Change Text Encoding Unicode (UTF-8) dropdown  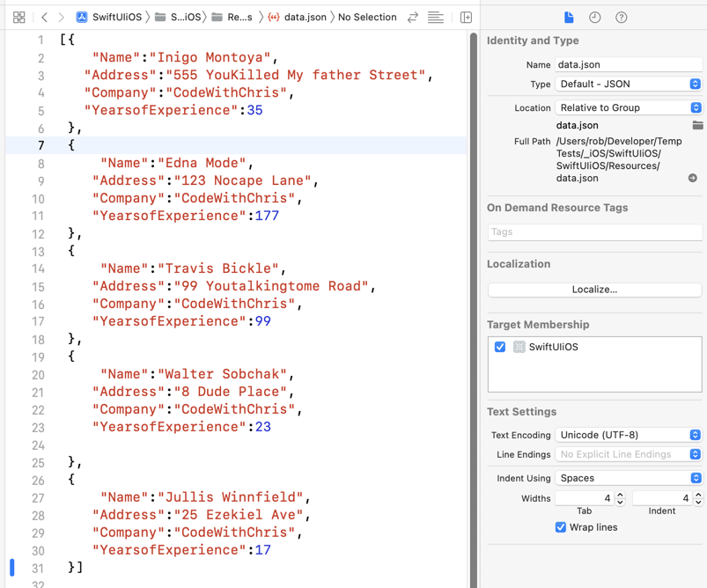point(628,435)
